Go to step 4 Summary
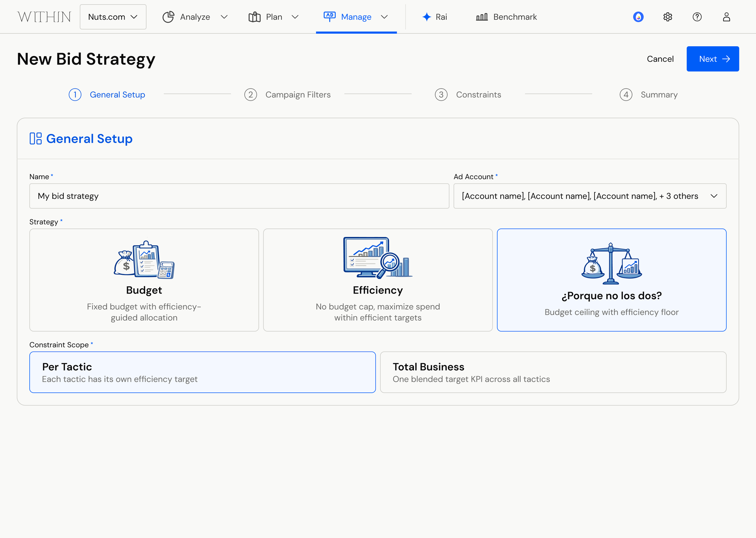This screenshot has height=538, width=756. (x=648, y=95)
